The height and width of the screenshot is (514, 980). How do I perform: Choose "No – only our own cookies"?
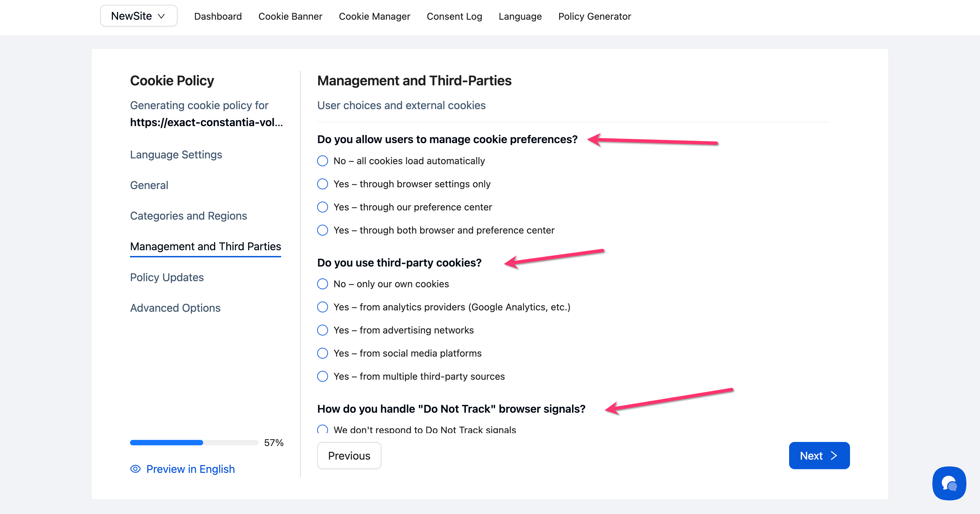pos(323,284)
